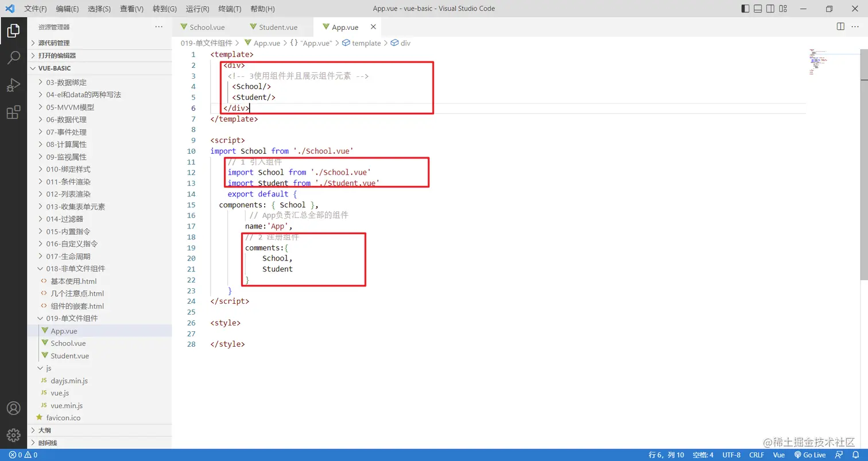This screenshot has width=868, height=461.
Task: Click UTF-8 encoding in status bar
Action: point(731,455)
